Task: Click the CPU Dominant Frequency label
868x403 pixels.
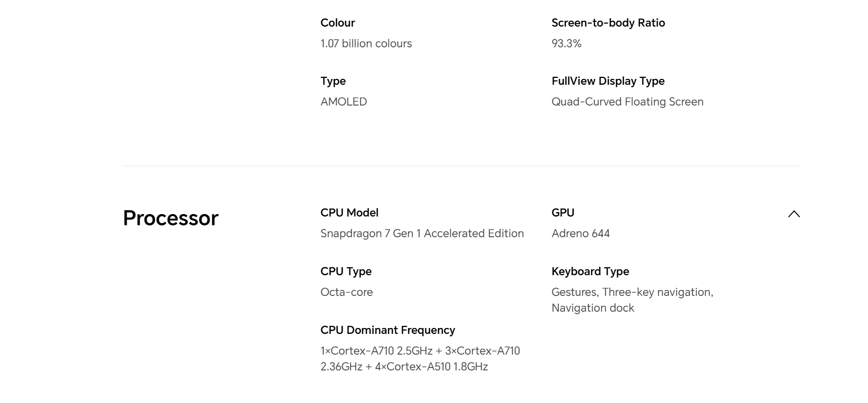Action: pos(387,330)
